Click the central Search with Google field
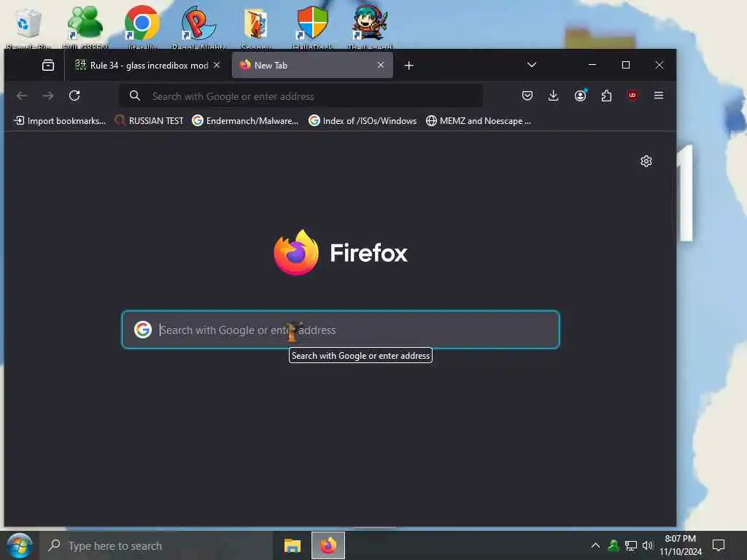Image resolution: width=747 pixels, height=560 pixels. tap(341, 330)
